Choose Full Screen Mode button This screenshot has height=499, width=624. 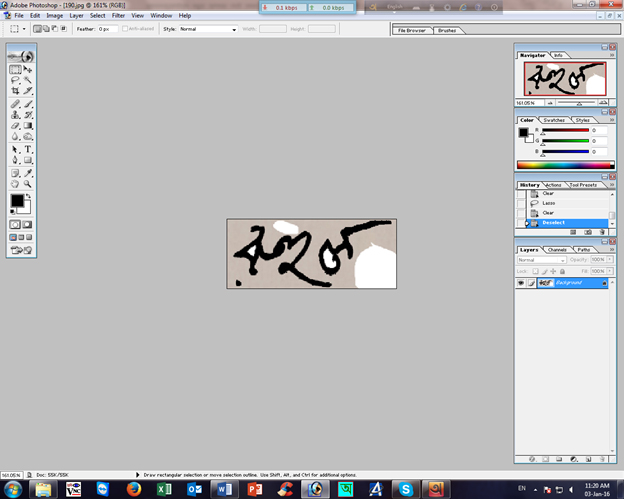point(29,237)
